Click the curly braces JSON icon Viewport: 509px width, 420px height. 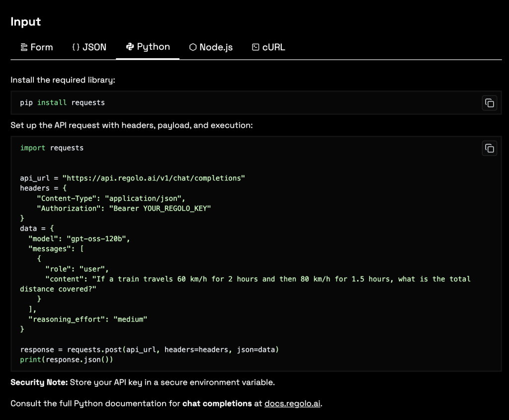pos(76,47)
